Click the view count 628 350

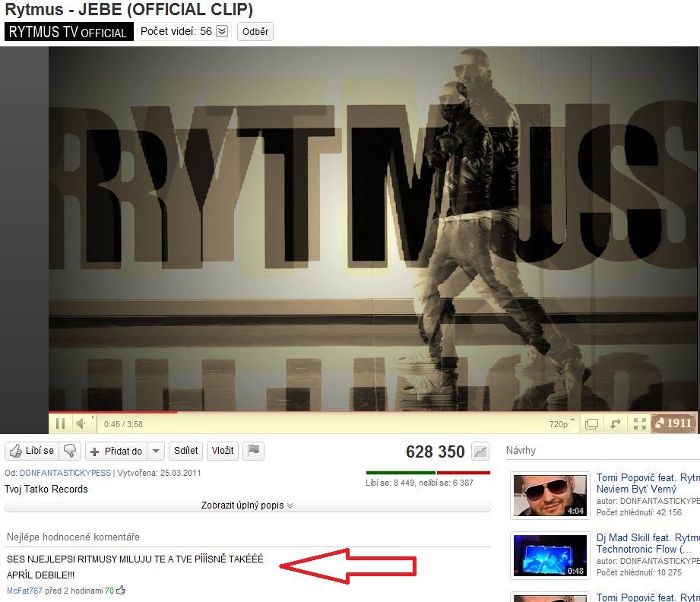pos(436,451)
